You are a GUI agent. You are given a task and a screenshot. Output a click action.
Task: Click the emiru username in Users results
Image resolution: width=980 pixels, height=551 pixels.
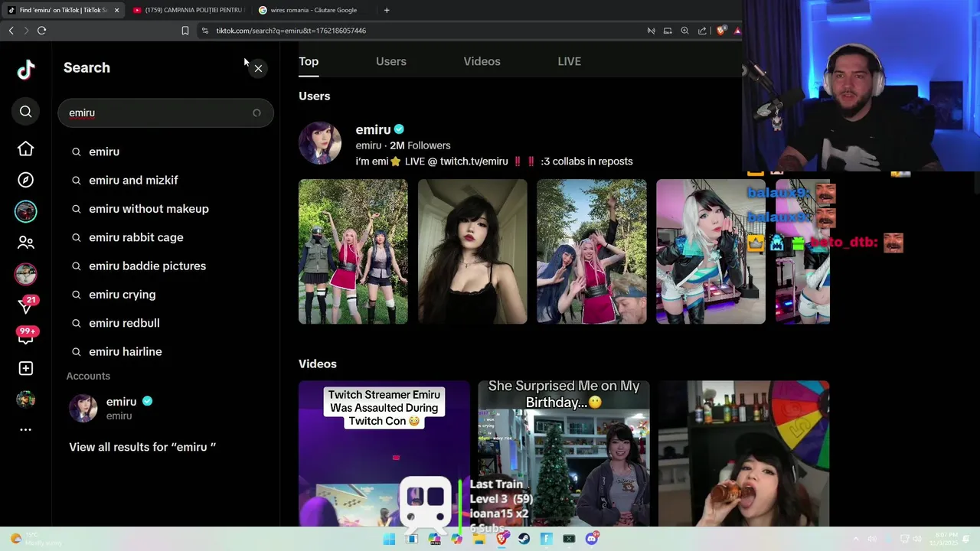coord(373,130)
